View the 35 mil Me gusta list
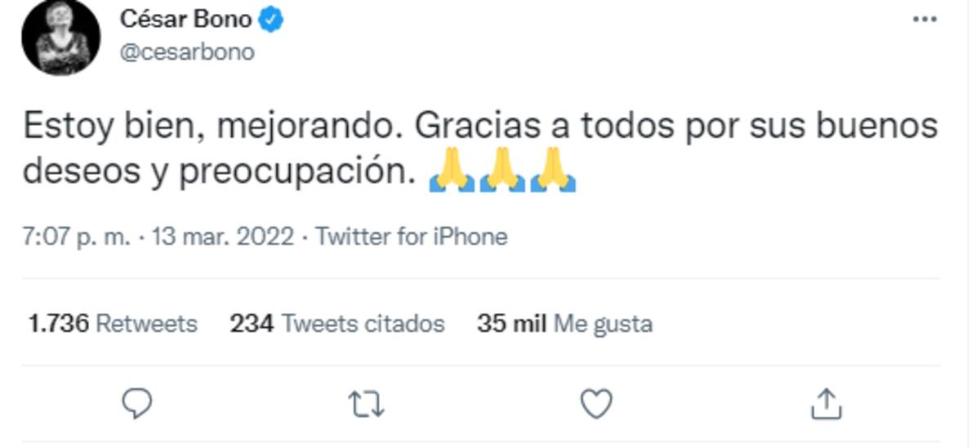The height and width of the screenshot is (448, 980). 565,324
